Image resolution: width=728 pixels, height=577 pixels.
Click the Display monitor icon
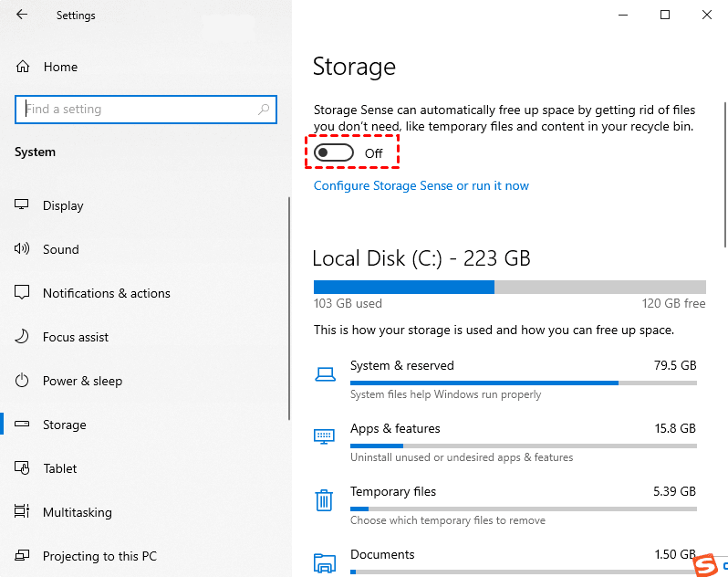coord(23,205)
